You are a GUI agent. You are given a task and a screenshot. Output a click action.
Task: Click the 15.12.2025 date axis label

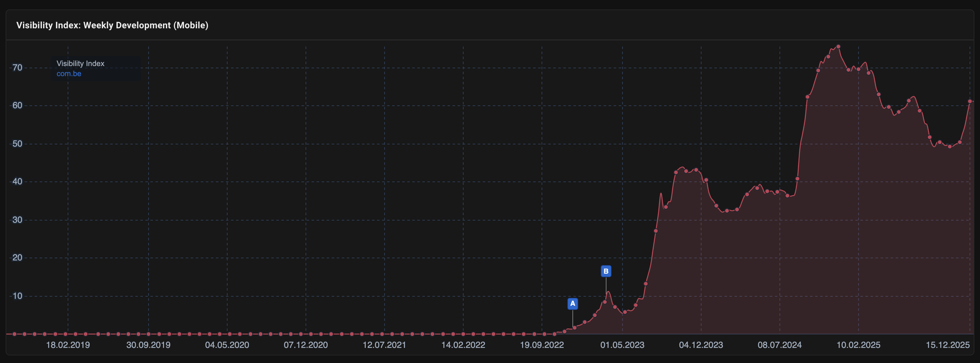(947, 345)
